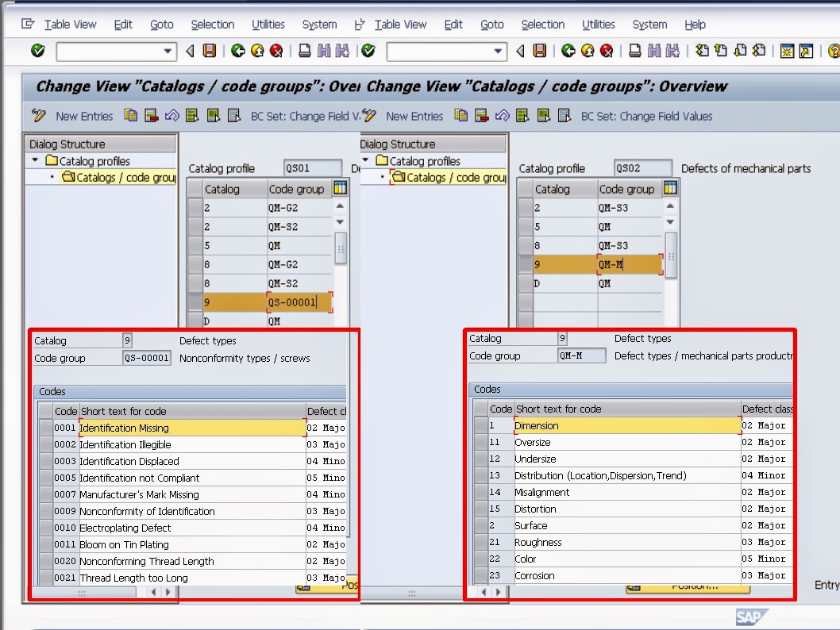Toggle Display/Change mode with the pencil icon
The image size is (840, 630).
[38, 116]
